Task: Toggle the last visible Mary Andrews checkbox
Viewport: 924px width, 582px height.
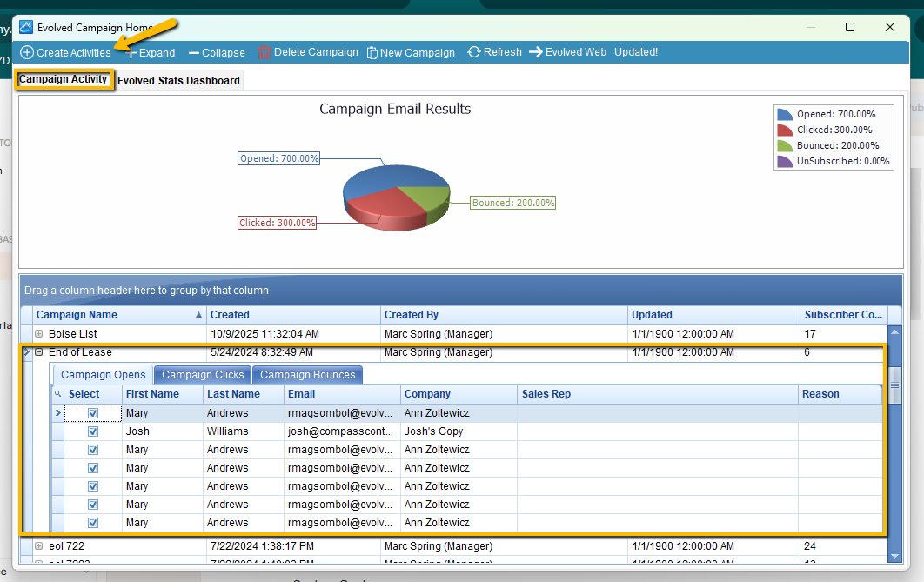Action: pyautogui.click(x=93, y=523)
